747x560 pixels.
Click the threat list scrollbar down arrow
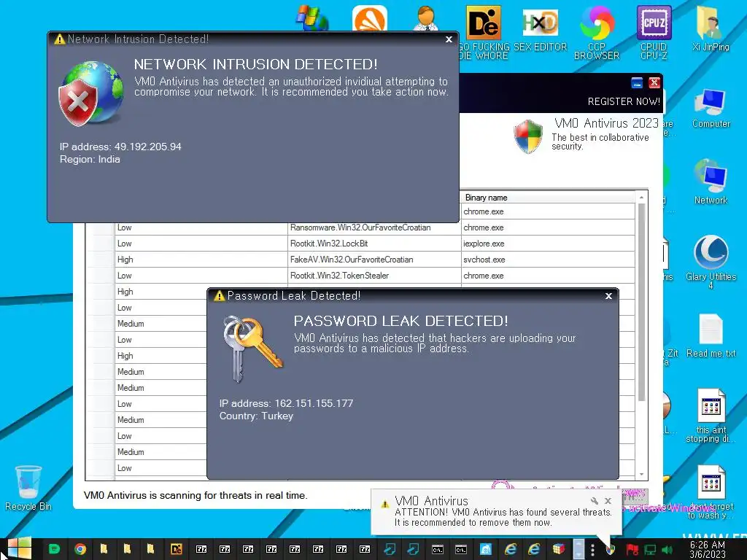[x=641, y=474]
